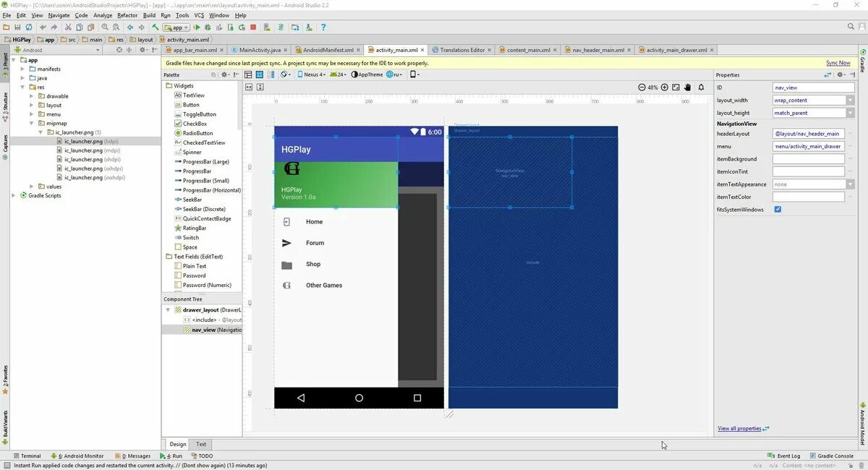Screen dimensions: 868x470
Task: Click the Undo arrow icon
Action: coord(43,27)
